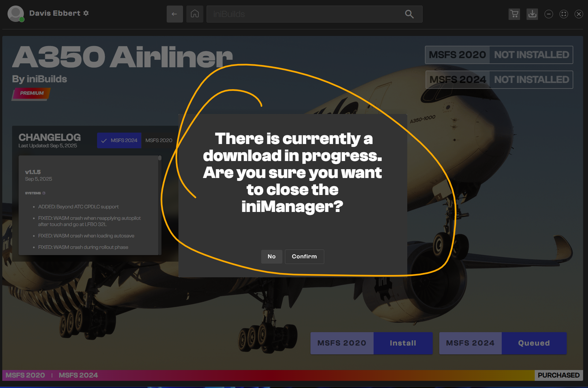Click 'FIXED: WASM crash when reapplying autopilot' entry
The width and height of the screenshot is (588, 388).
(x=90, y=221)
